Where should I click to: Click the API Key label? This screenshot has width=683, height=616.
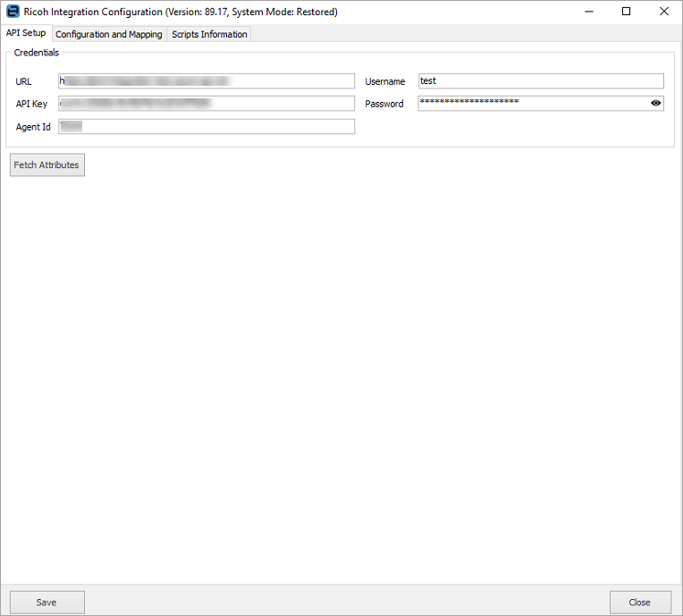tap(31, 104)
